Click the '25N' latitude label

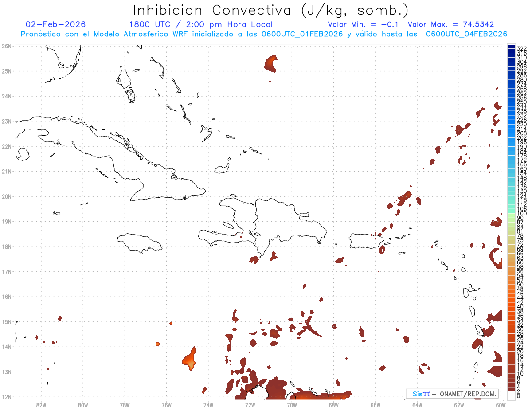click(x=7, y=71)
